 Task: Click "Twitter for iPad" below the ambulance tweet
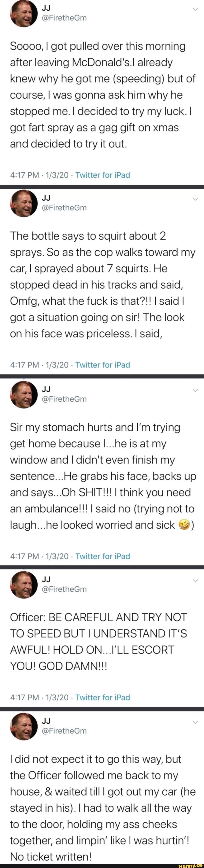pyautogui.click(x=103, y=556)
